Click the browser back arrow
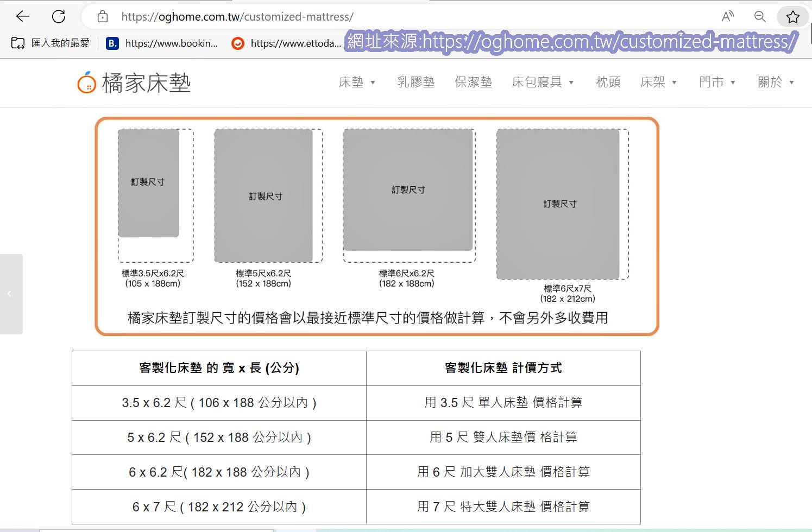This screenshot has width=812, height=532. coord(22,16)
